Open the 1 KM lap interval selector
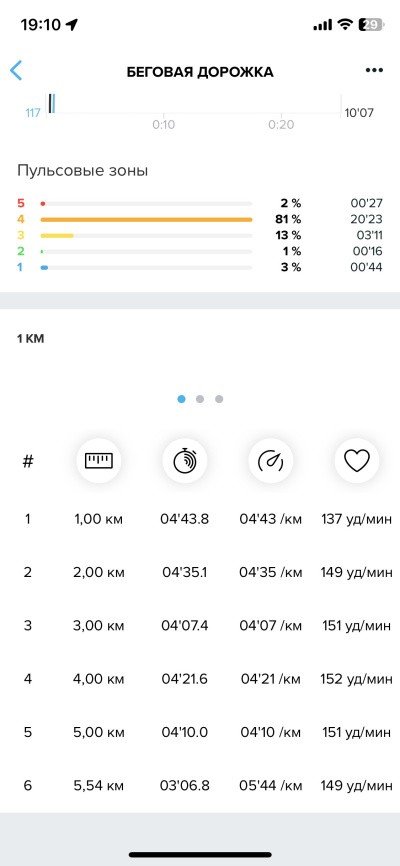This screenshot has width=400, height=866. (30, 339)
